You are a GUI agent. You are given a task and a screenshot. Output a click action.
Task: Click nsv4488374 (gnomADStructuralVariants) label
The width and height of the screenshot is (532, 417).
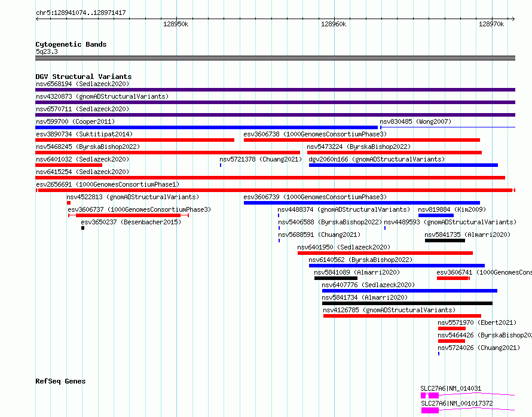(x=344, y=209)
